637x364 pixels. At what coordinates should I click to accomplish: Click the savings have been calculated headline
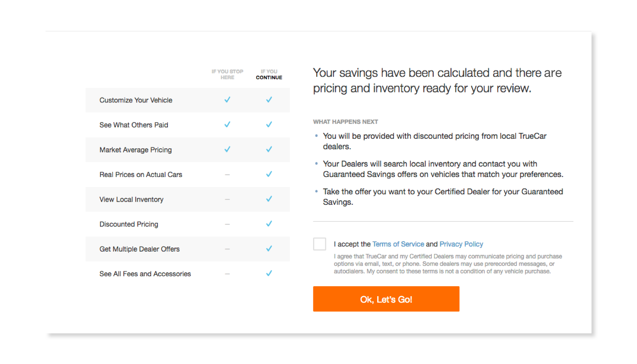click(437, 80)
